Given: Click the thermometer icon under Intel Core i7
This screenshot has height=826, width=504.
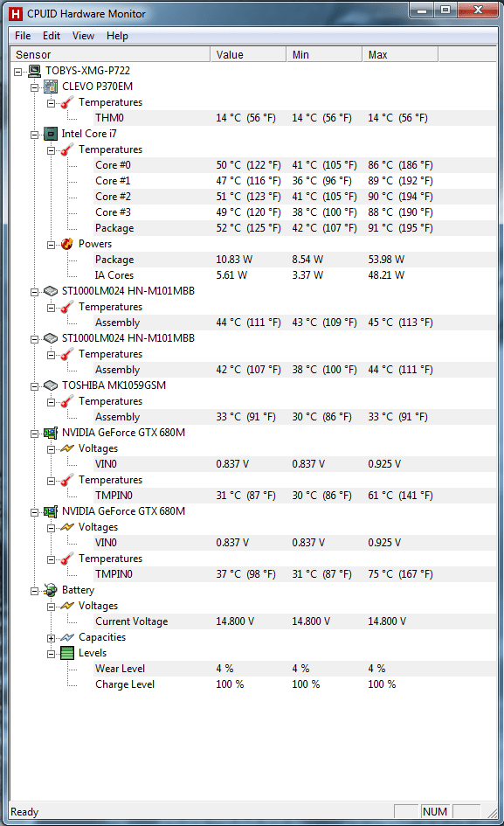Looking at the screenshot, I should (x=67, y=149).
